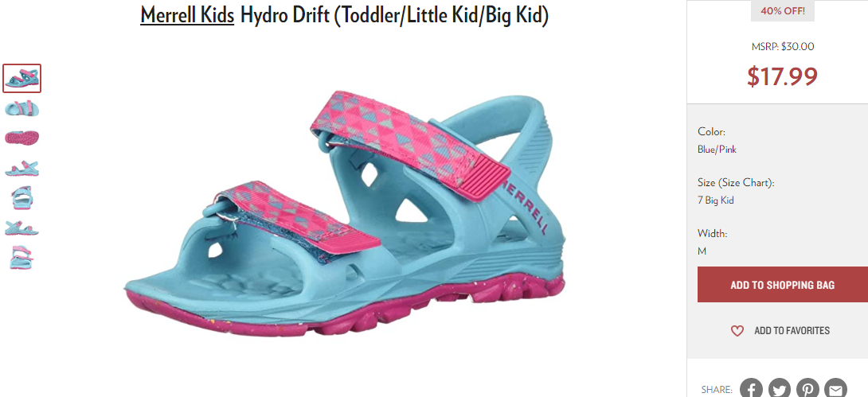View the second sandal thumbnail image

pyautogui.click(x=22, y=108)
